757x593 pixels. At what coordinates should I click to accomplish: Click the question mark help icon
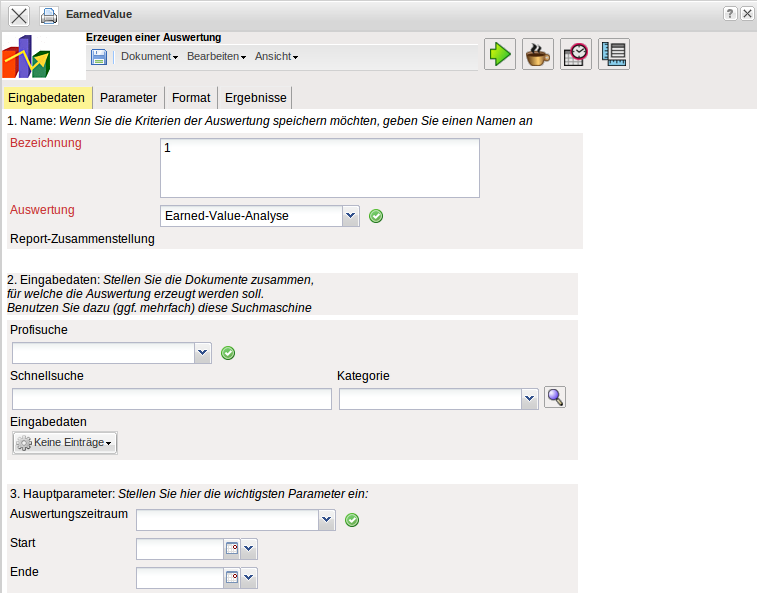point(730,13)
